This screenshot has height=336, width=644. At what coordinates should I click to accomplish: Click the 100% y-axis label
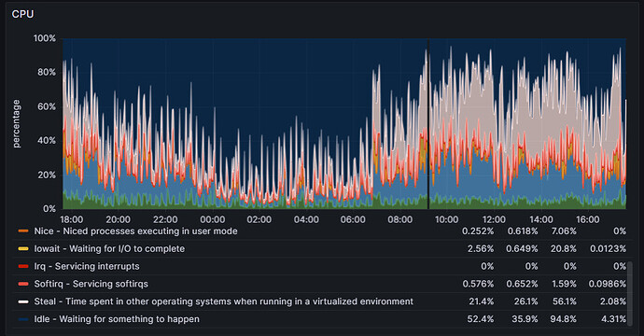click(x=45, y=38)
